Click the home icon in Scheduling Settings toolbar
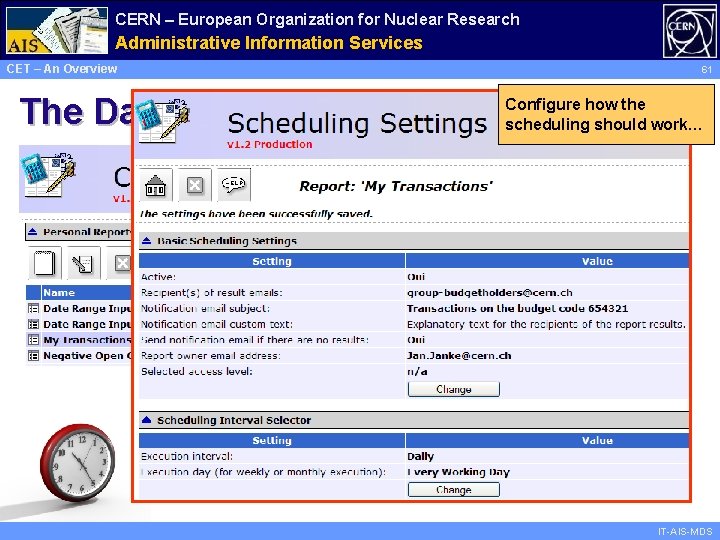Viewport: 720px width, 540px height. tap(155, 185)
